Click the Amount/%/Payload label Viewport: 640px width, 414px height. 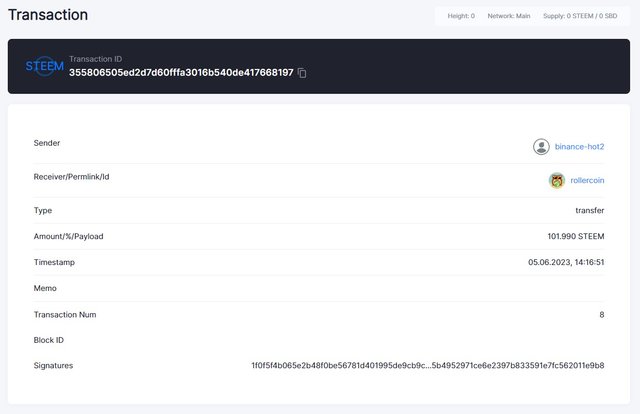[68, 236]
